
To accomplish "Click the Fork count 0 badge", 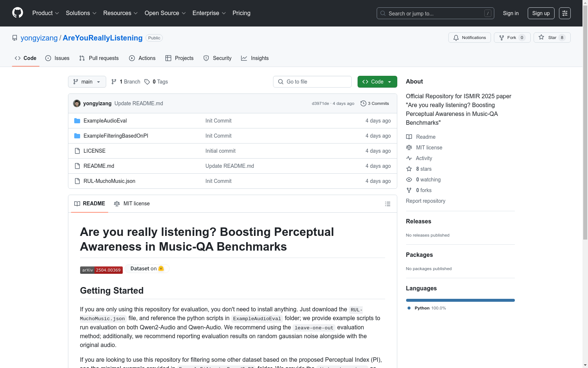I will pos(522,38).
